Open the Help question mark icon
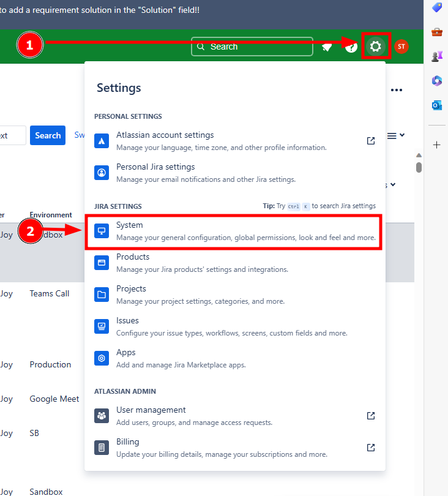The image size is (448, 496). [351, 47]
